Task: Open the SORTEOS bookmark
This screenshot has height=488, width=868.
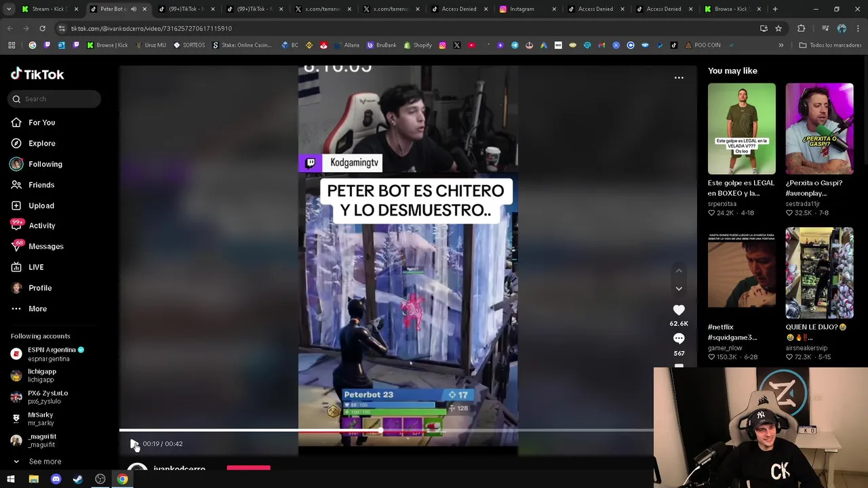Action: pos(189,45)
